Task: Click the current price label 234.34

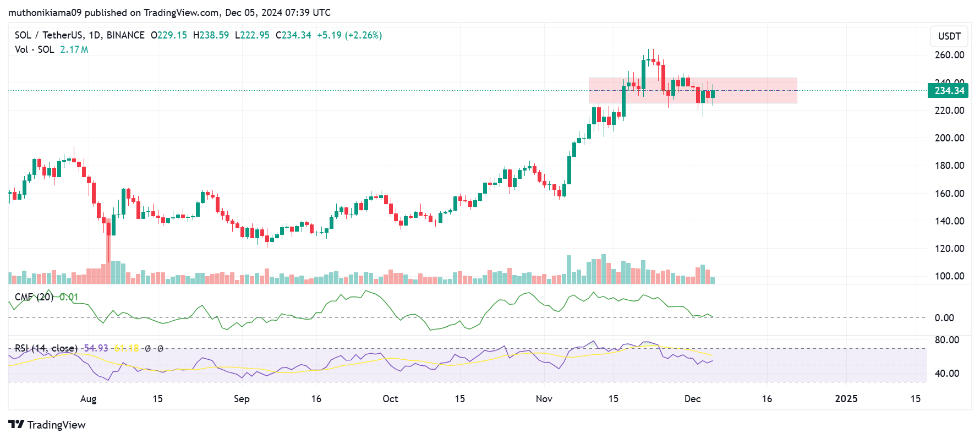Action: [x=949, y=91]
